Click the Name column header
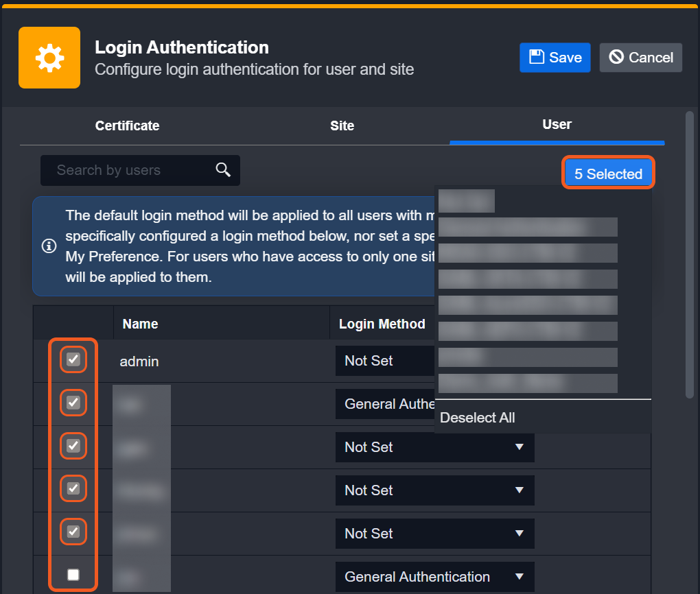Viewport: 700px width, 594px height. 141,324
